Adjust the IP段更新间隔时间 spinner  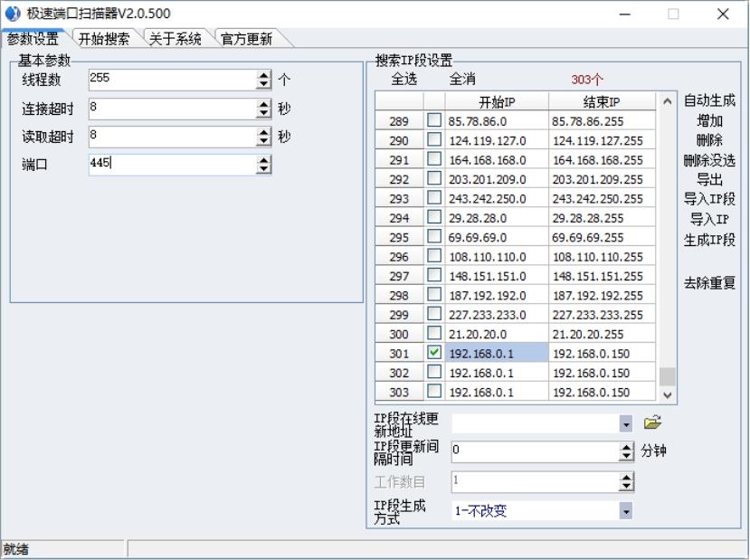coord(626,451)
